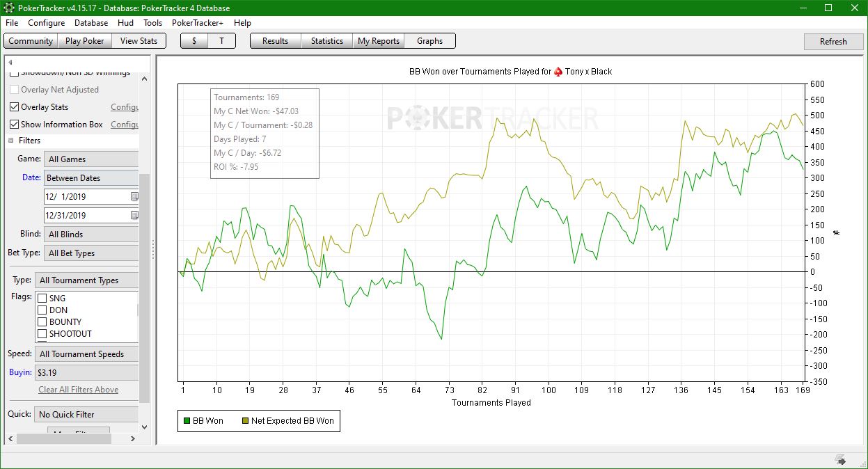
Task: Click the Buyin filter label
Action: tap(20, 372)
